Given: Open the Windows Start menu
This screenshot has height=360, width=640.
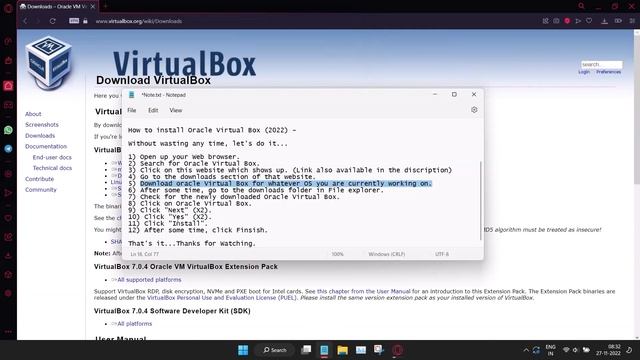Looking at the screenshot, I should 243,350.
